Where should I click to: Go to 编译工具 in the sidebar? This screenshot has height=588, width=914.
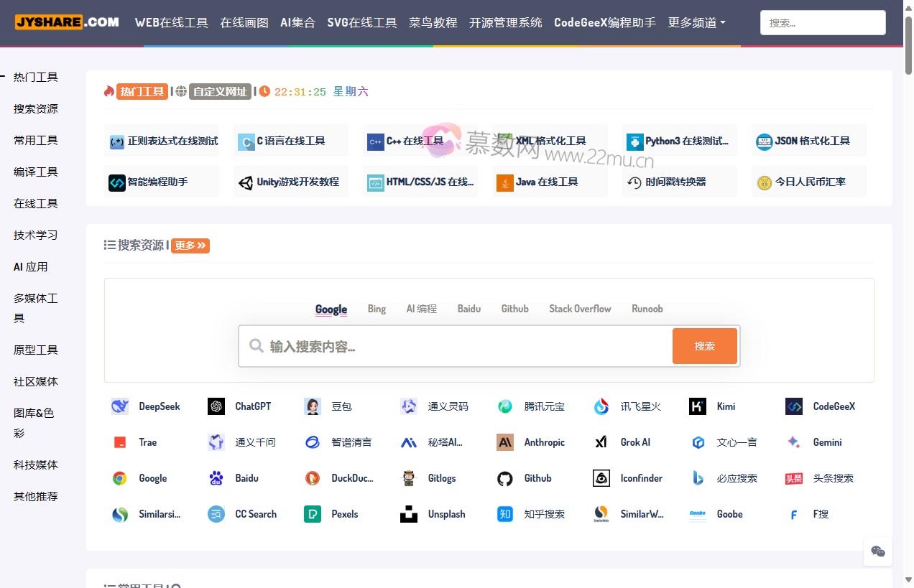36,172
